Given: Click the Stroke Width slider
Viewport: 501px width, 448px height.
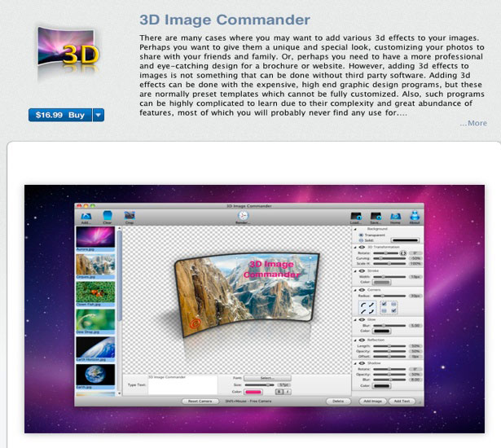Looking at the screenshot, I should [x=389, y=277].
